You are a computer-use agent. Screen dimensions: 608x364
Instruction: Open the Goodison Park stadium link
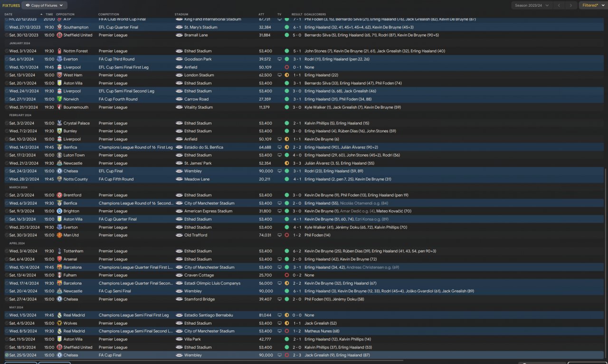198,59
